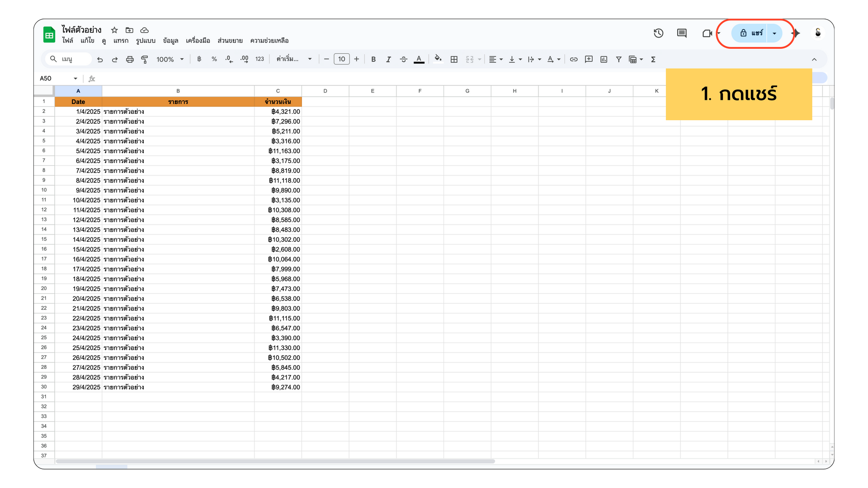
Task: Open the filter views dropdown
Action: (636, 59)
